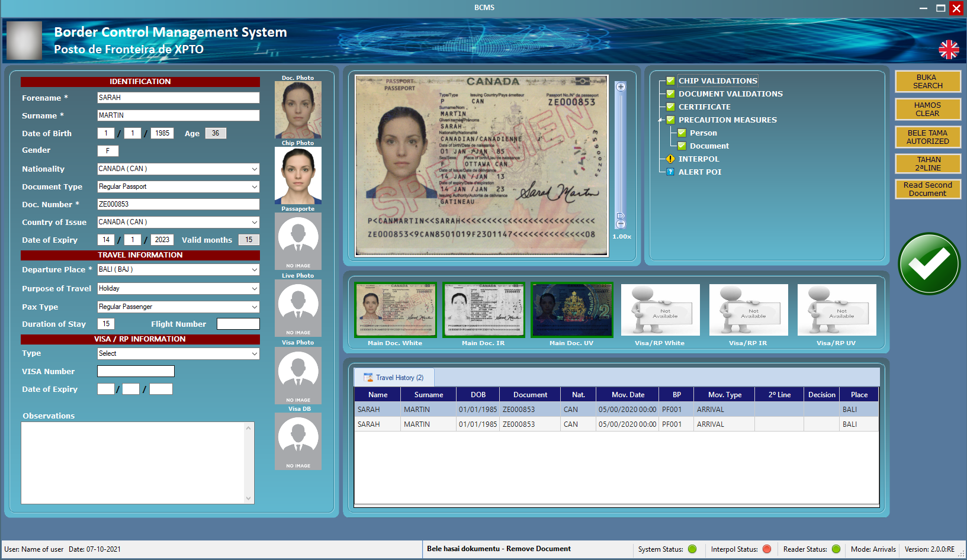The image size is (967, 560).
Task: Click the Visa/RP UV not-available thumbnail
Action: (x=837, y=310)
